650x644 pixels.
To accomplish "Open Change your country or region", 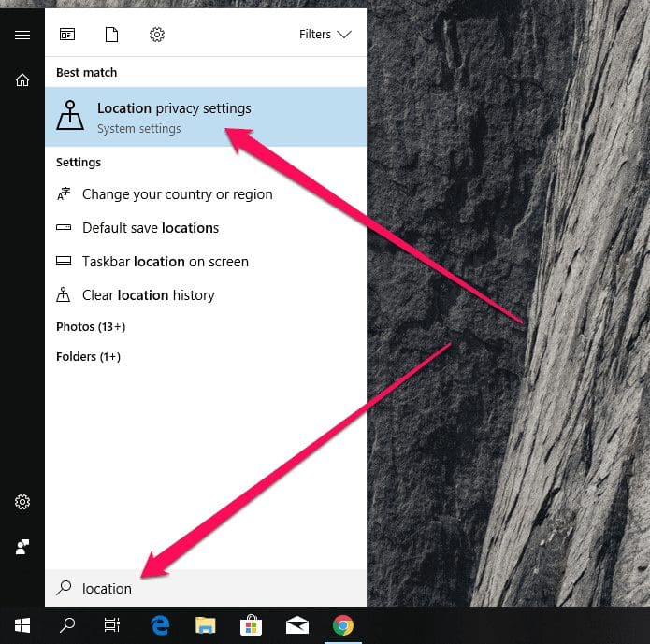I will [x=206, y=194].
